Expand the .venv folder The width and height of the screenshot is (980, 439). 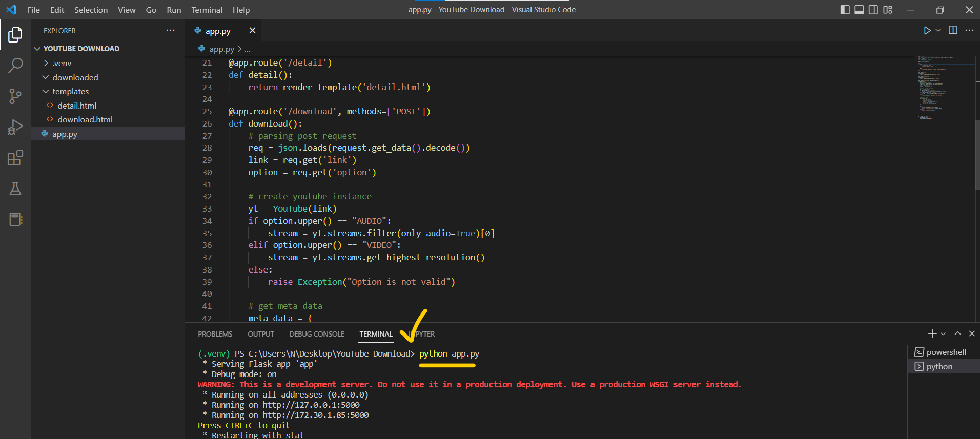(108, 63)
